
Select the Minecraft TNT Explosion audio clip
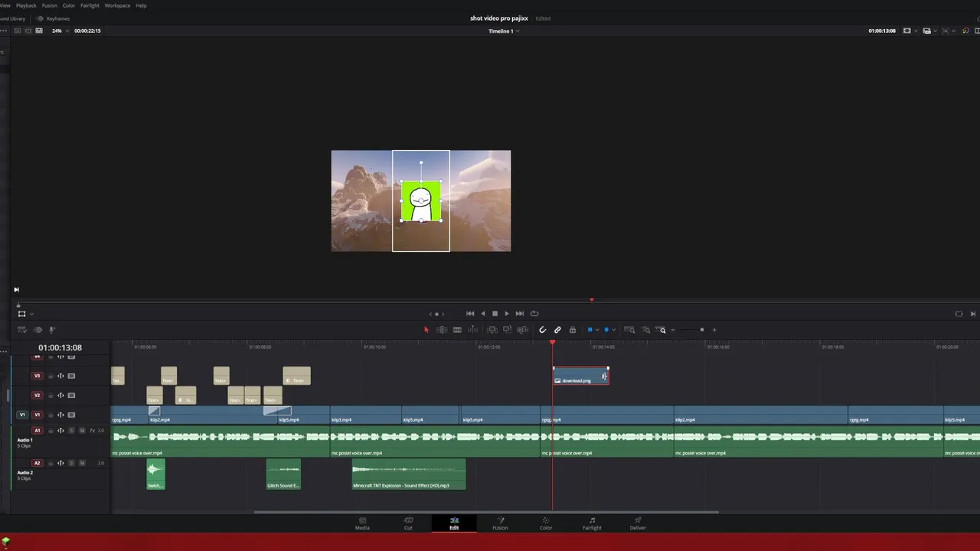pos(409,474)
